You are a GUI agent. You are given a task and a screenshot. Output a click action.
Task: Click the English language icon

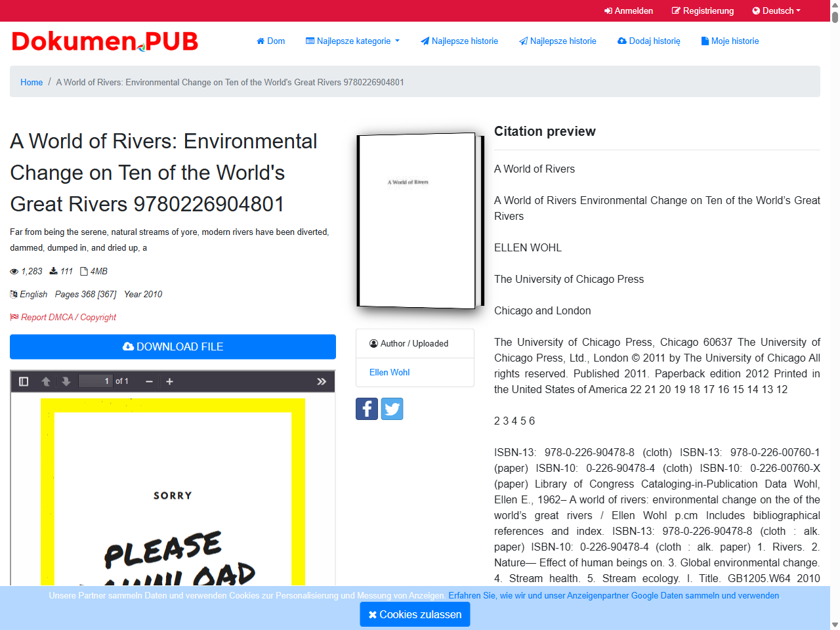pyautogui.click(x=14, y=294)
